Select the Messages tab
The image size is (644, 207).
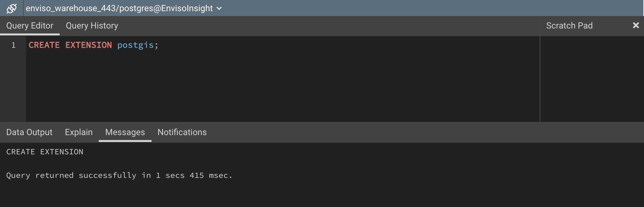click(125, 132)
